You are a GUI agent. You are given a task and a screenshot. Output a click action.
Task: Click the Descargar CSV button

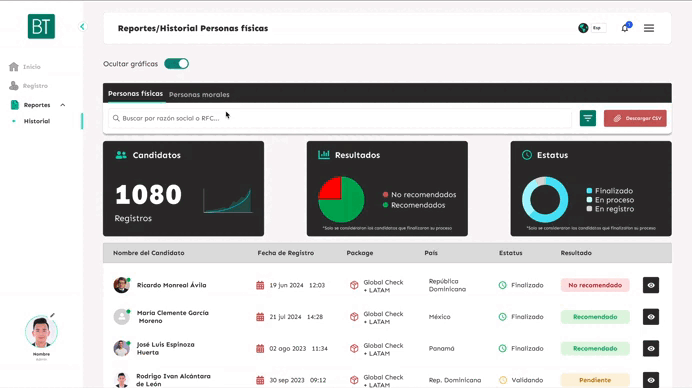tap(635, 118)
